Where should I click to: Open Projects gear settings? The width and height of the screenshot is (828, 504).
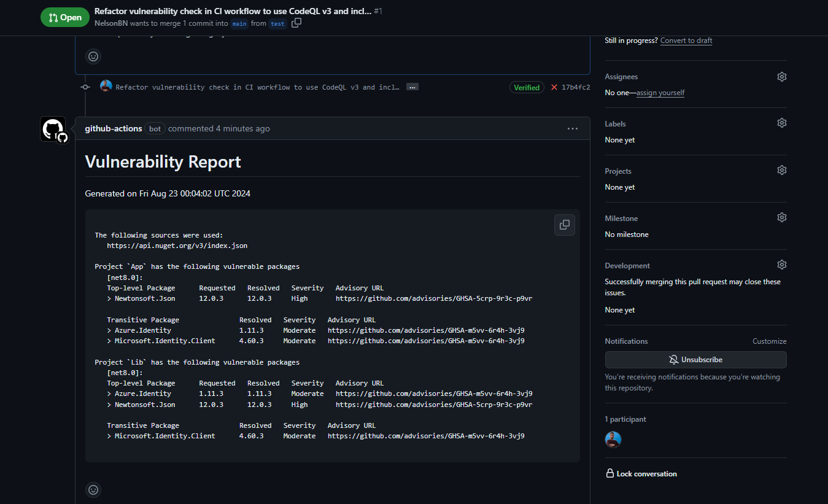[x=781, y=170]
